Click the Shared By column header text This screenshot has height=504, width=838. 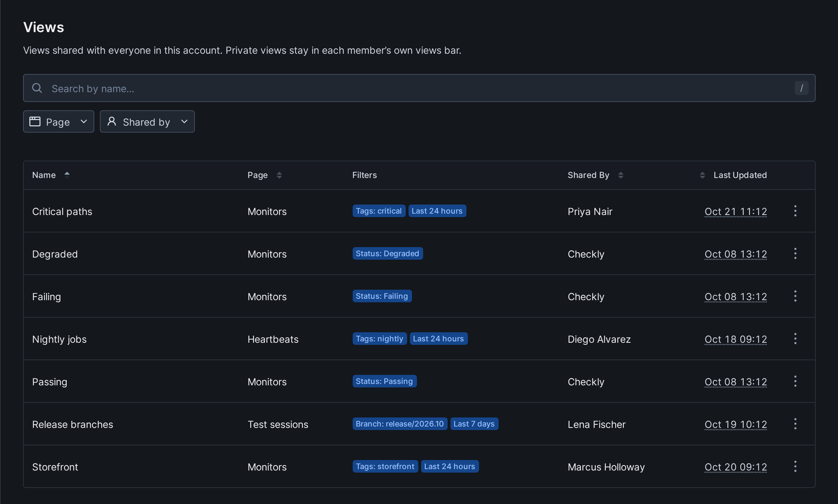click(588, 175)
